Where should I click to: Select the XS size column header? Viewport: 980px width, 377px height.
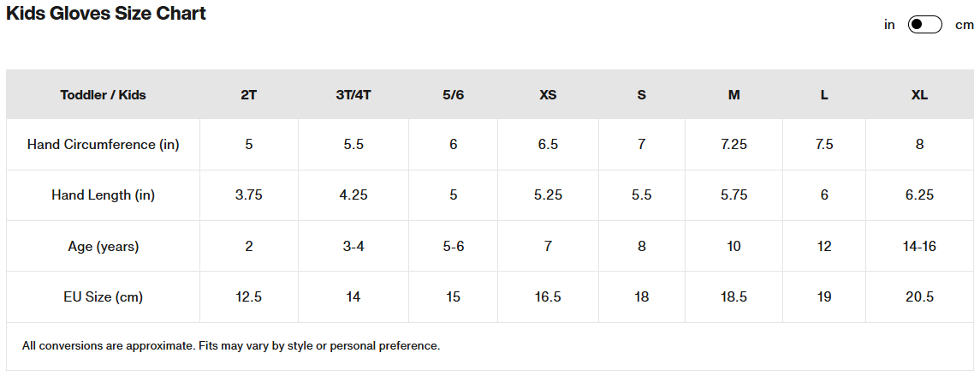coord(548,95)
